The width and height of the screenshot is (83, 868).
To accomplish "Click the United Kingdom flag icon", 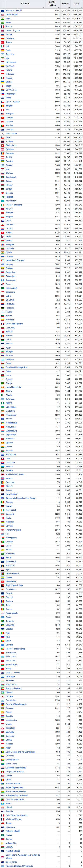I will coord(3,30).
